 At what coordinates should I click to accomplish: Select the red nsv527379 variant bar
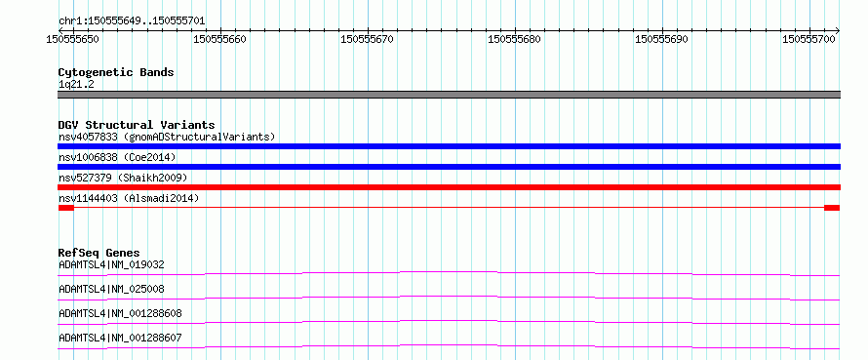(x=449, y=187)
